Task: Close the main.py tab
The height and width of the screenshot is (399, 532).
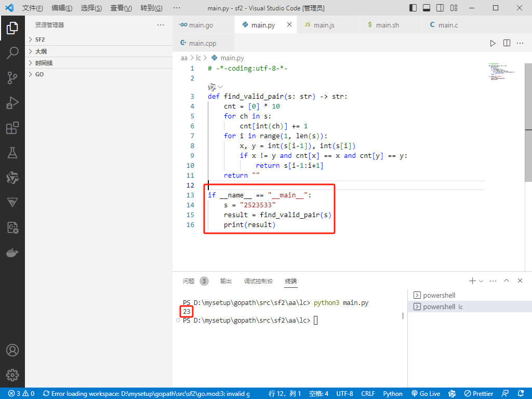Action: pos(289,24)
